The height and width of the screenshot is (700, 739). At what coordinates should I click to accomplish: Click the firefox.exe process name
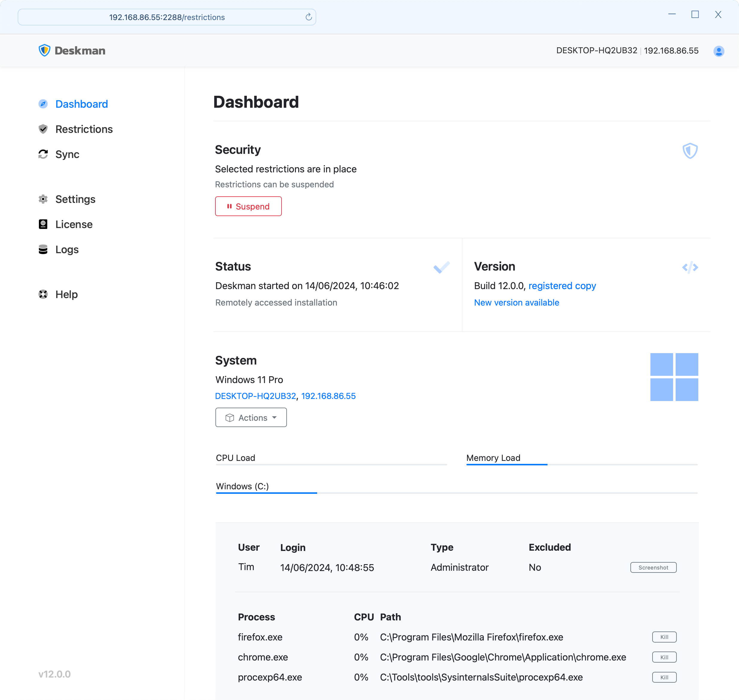pyautogui.click(x=260, y=637)
